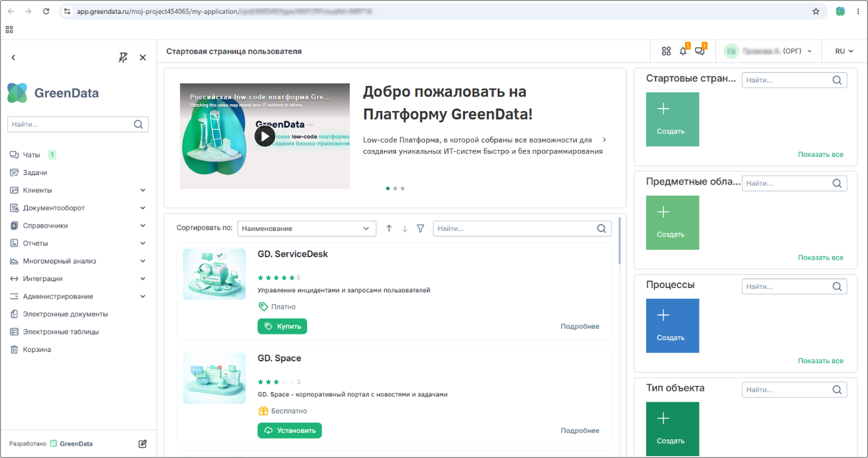Expand the Справочники submenu chevron

(143, 225)
